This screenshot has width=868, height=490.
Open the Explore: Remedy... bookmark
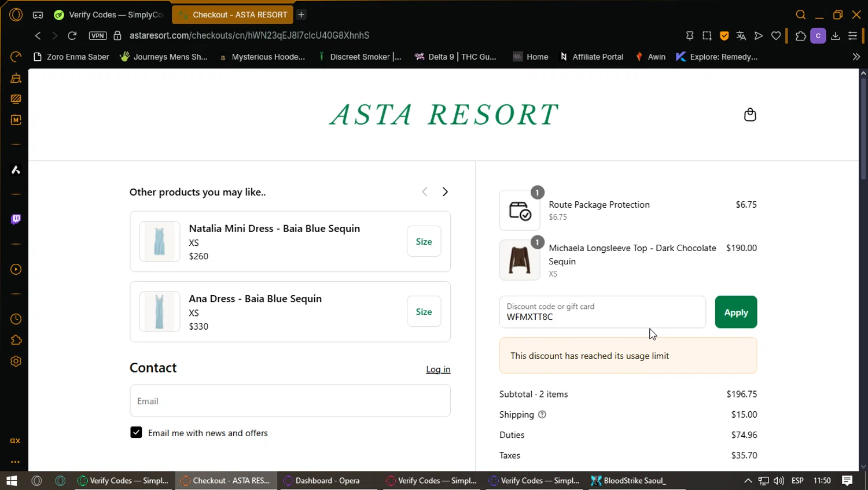tap(717, 57)
